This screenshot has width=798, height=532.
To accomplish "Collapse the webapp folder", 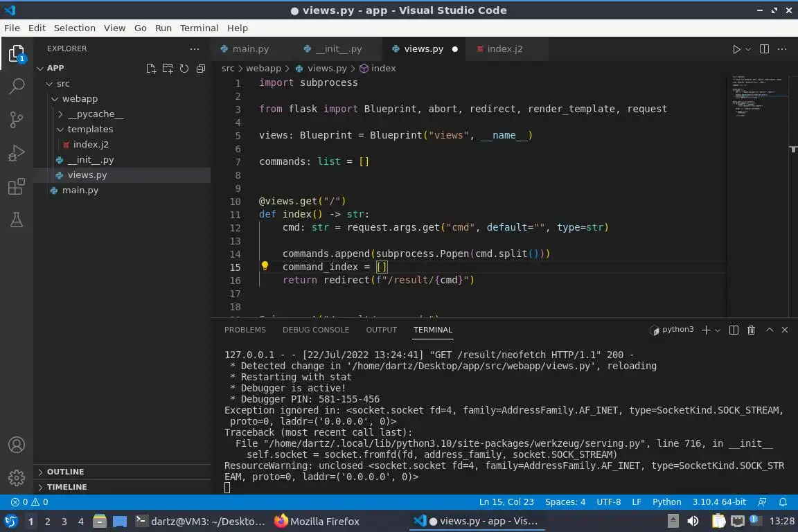I will [55, 99].
